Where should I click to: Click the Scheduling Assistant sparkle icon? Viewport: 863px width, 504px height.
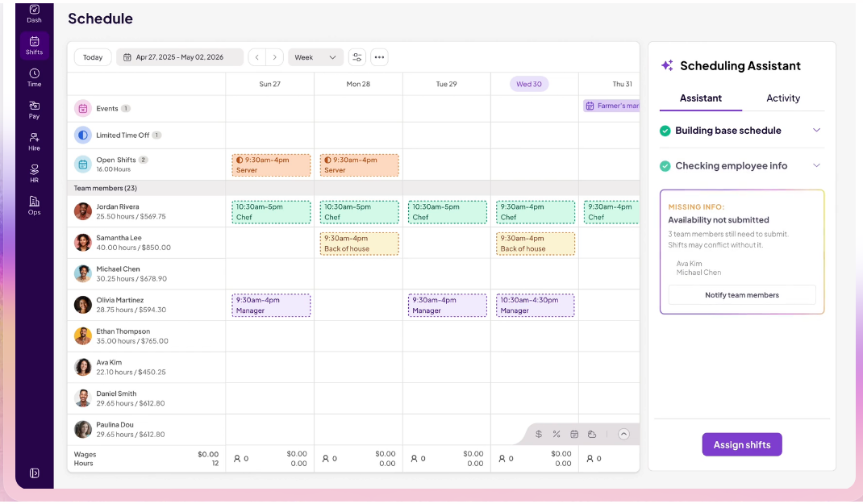(x=667, y=65)
